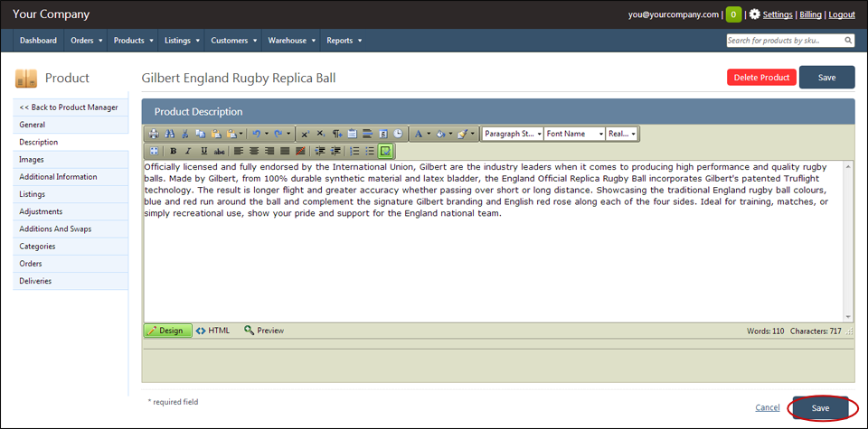Click the Redo arrow icon
Viewport: 868px width, 429px height.
pos(278,134)
